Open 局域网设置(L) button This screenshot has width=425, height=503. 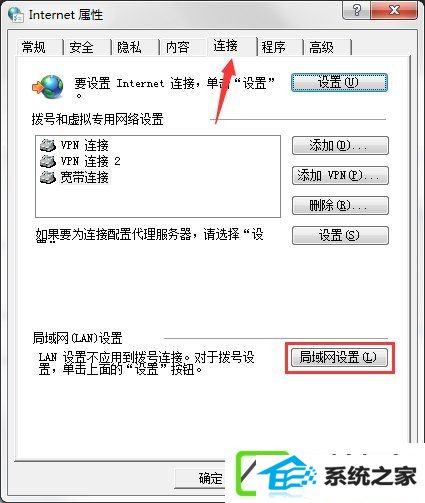[x=339, y=357]
